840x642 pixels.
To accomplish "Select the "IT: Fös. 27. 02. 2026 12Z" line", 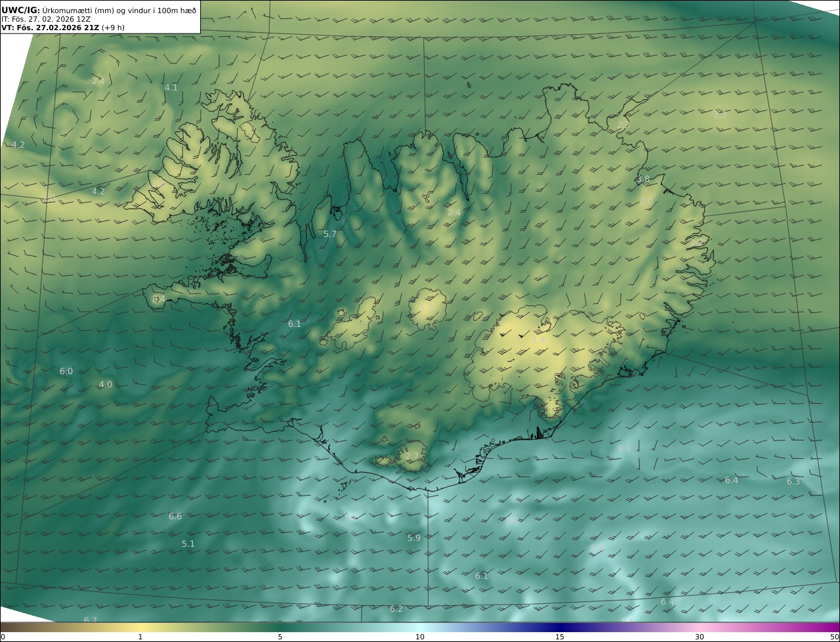I will tap(46, 19).
